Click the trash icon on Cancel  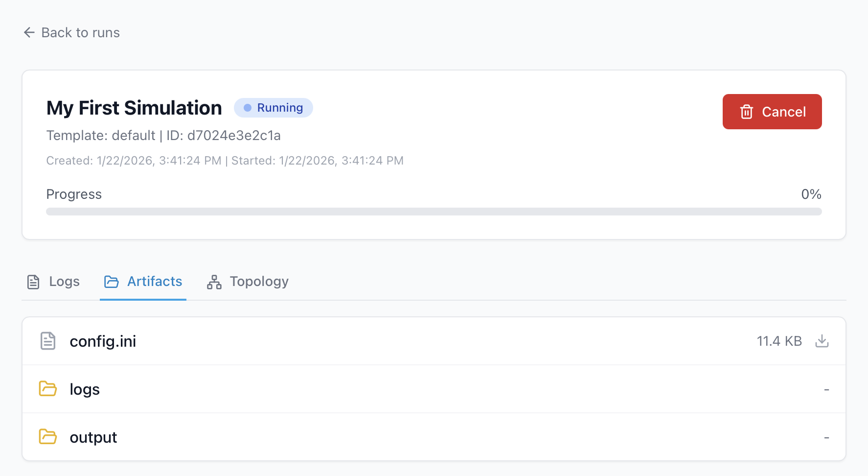coord(746,112)
